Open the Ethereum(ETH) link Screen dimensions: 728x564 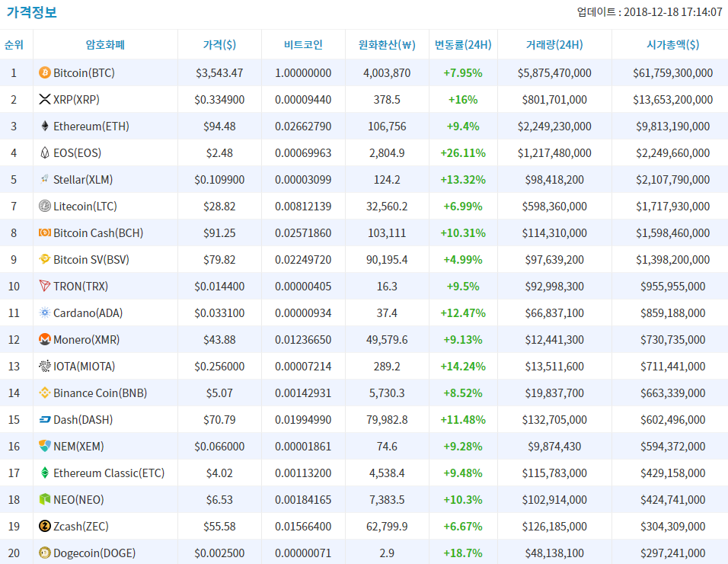(x=91, y=127)
